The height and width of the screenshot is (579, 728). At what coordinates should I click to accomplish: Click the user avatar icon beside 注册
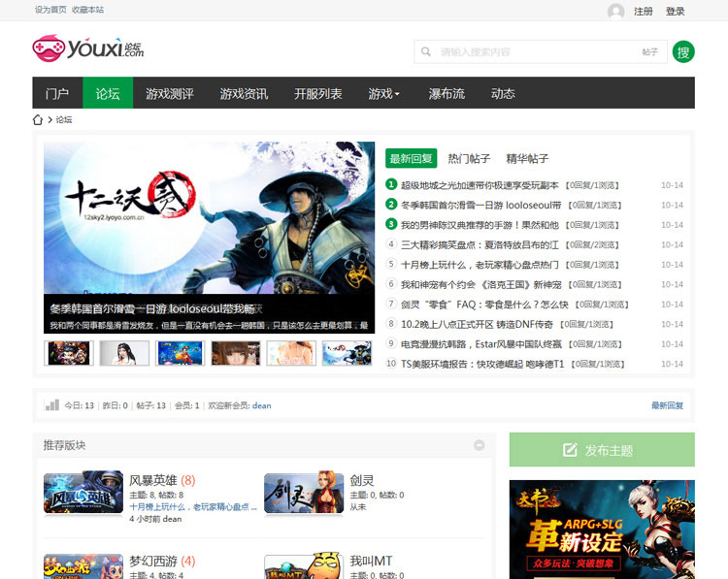615,11
